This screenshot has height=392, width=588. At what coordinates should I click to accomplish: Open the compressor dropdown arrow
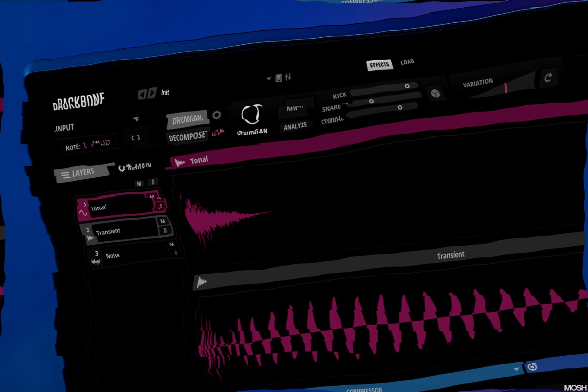click(x=516, y=369)
